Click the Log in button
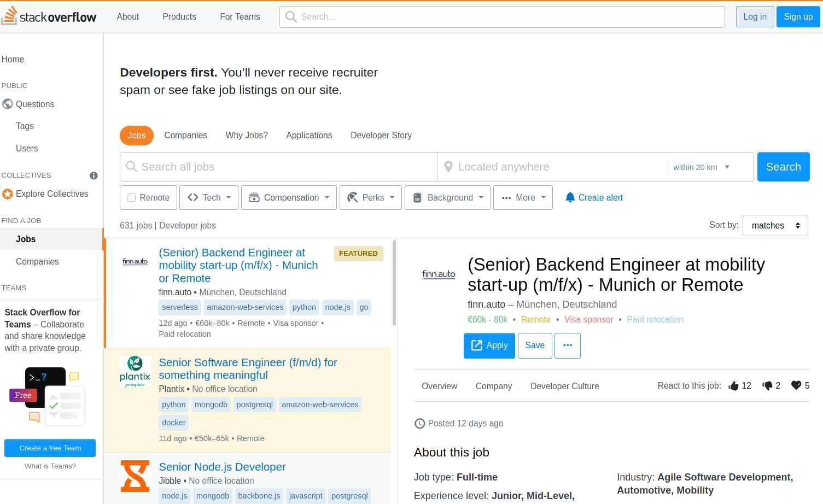Image resolution: width=823 pixels, height=504 pixels. 755,17
